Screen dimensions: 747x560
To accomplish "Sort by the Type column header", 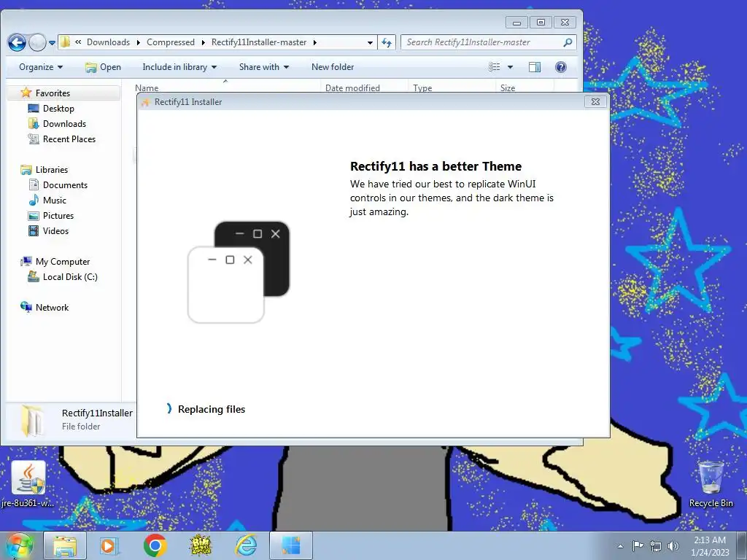I will click(422, 88).
